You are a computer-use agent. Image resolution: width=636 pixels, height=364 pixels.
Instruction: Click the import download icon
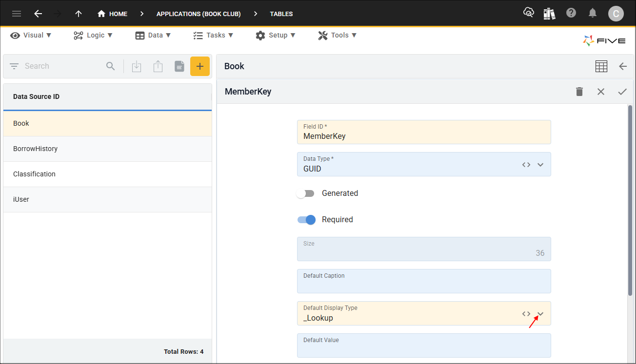137,66
